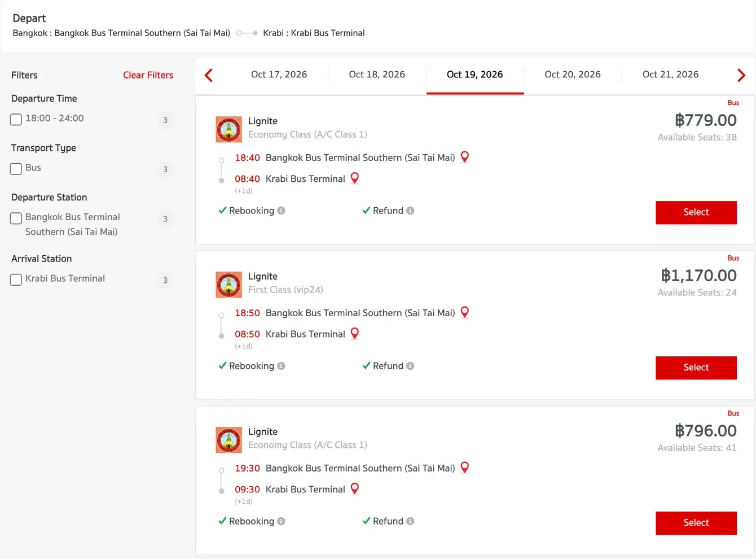This screenshot has height=559, width=756.
Task: Open map pin for 18:40 Bangkok departure
Action: point(465,157)
